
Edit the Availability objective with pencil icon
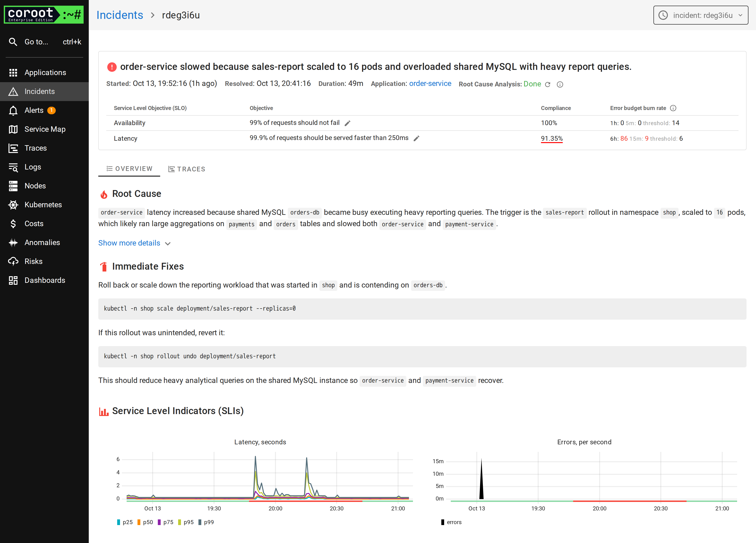(x=347, y=123)
